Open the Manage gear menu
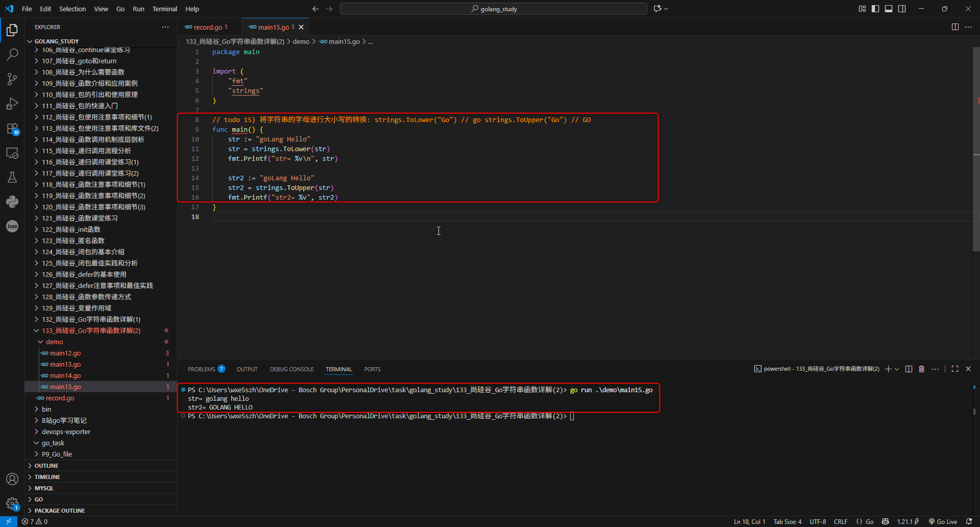 12,504
